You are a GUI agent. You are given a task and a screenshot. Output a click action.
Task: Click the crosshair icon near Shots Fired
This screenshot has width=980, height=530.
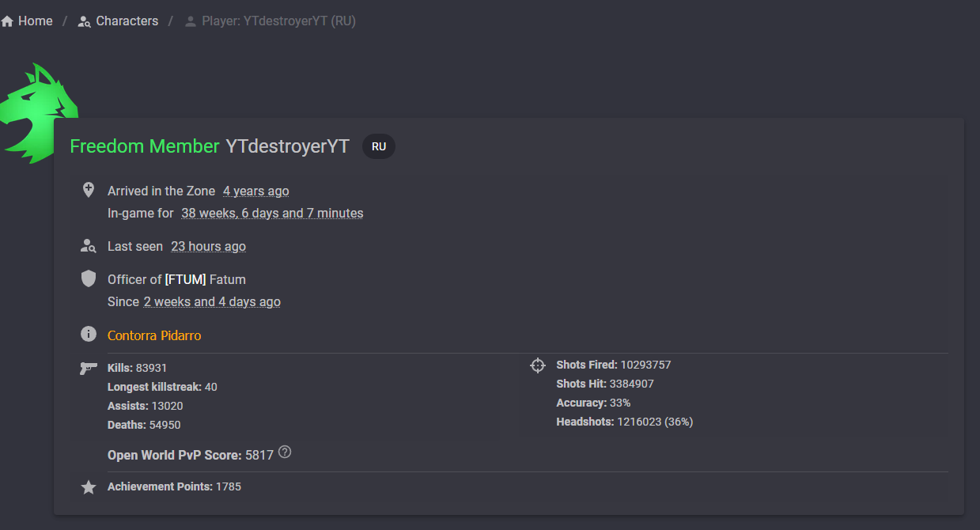[538, 365]
